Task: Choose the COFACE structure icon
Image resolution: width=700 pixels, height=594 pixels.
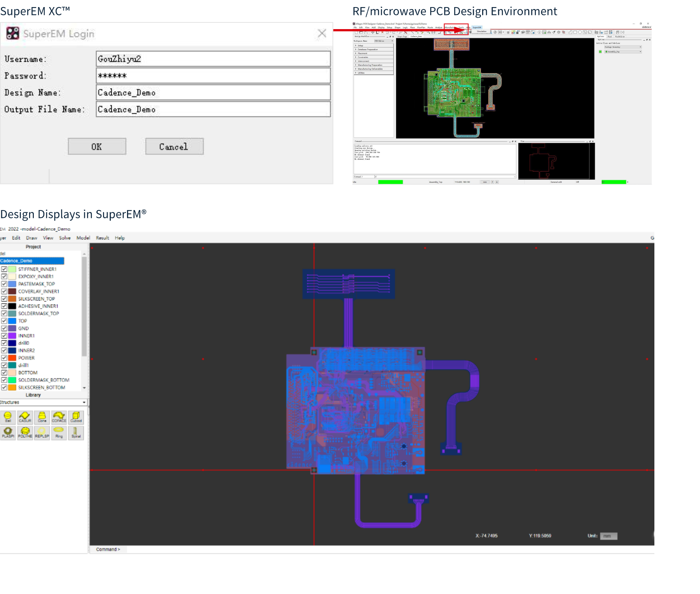Action: (x=59, y=417)
